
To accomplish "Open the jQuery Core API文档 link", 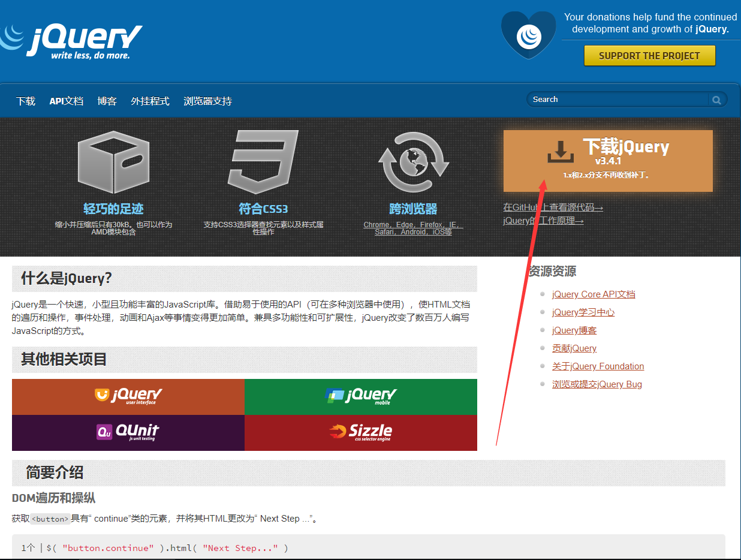I will 594,294.
